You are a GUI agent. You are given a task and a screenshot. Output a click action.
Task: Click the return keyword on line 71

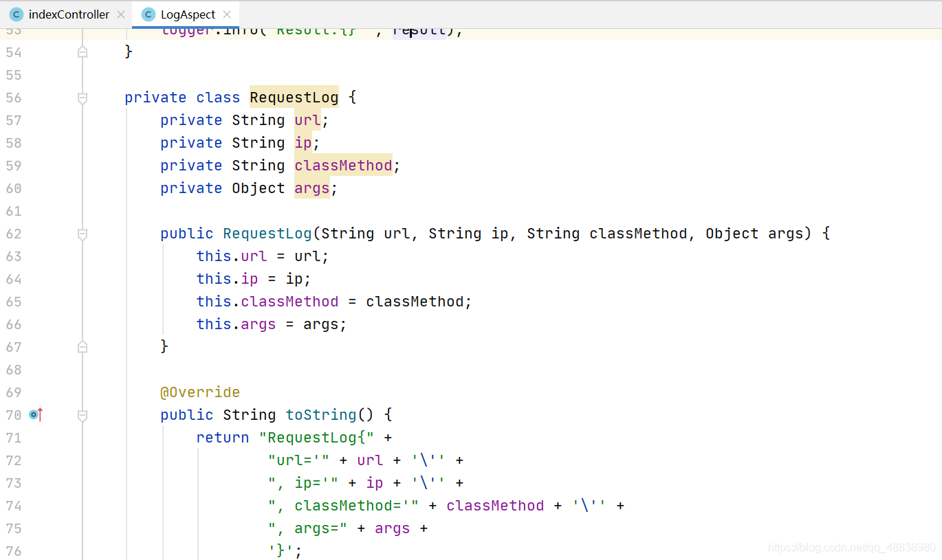point(223,438)
